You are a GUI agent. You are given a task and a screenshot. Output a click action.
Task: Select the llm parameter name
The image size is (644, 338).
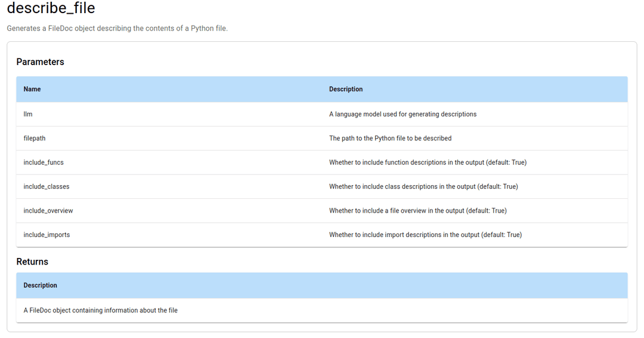coord(28,114)
